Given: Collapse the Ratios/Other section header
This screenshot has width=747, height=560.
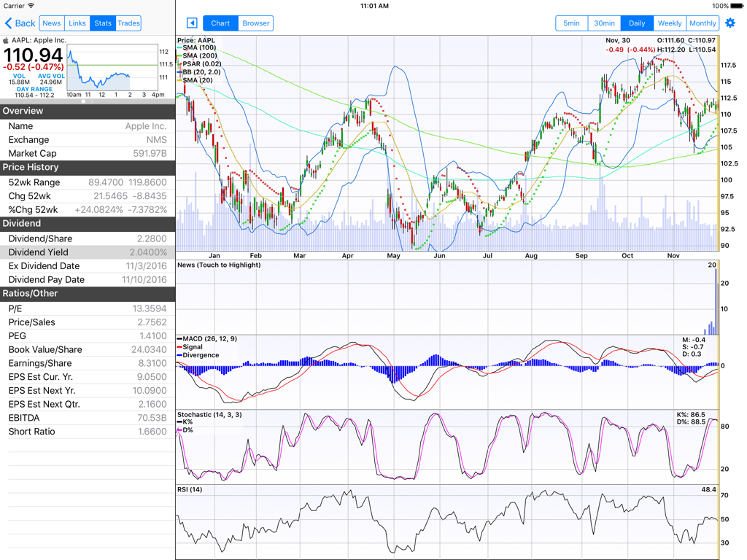Looking at the screenshot, I should (x=88, y=293).
